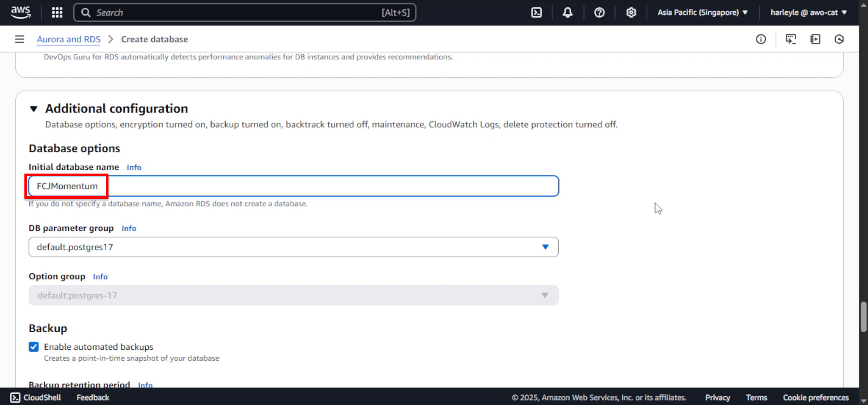The height and width of the screenshot is (405, 868).
Task: Click the Feedback link in the footer
Action: tap(93, 397)
